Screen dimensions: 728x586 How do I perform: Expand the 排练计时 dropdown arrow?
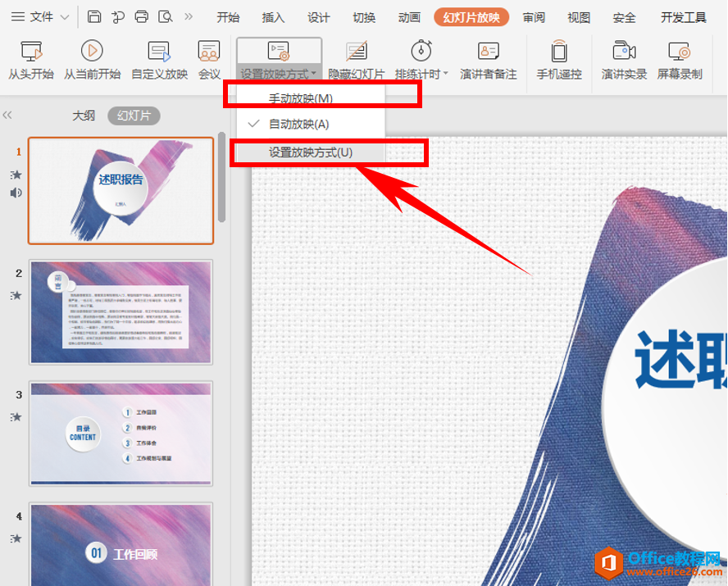click(x=446, y=73)
